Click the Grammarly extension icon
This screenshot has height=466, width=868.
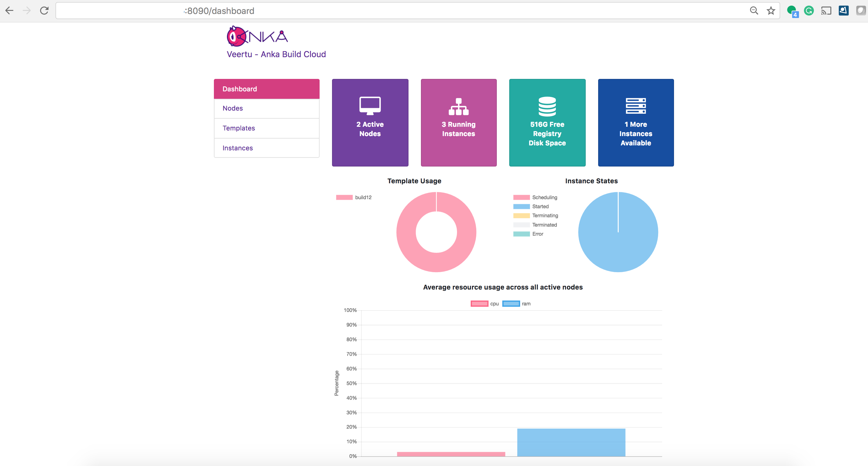[809, 11]
